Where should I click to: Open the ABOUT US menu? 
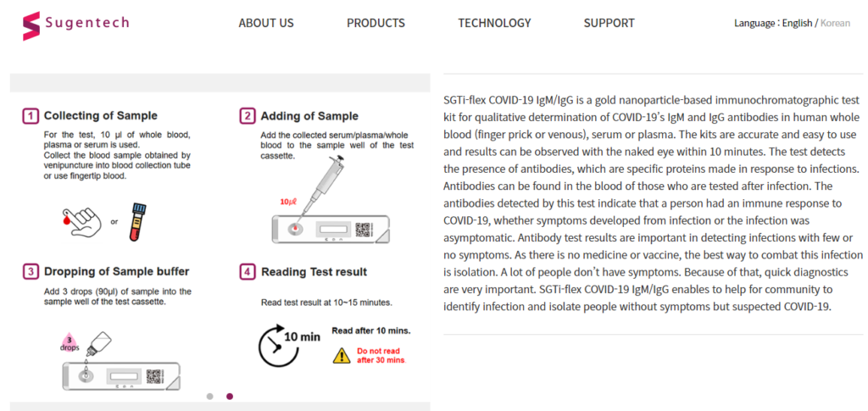(266, 23)
